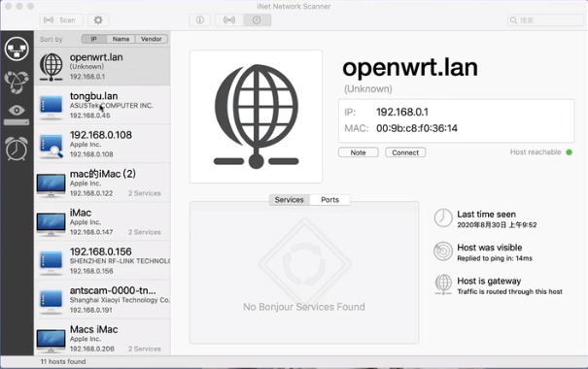588x369 pixels.
Task: Select 192.168.0.108 Apple host row
Action: tap(102, 145)
